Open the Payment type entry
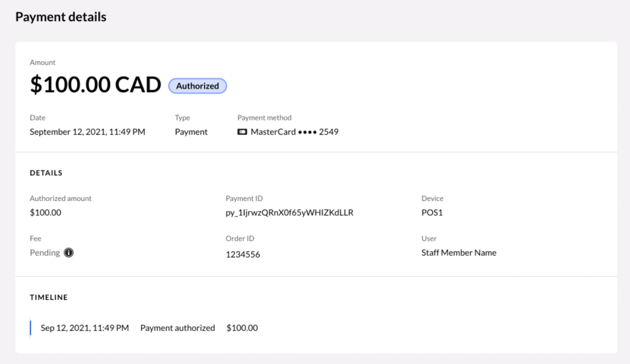Screen dimensions: 630x364 pyautogui.click(x=191, y=132)
